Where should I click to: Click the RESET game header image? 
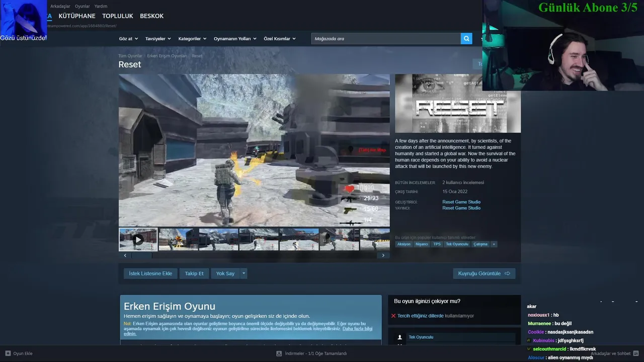(x=458, y=104)
